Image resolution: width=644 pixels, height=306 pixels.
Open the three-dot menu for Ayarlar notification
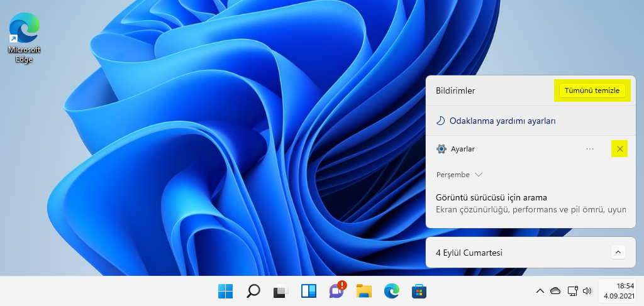590,149
